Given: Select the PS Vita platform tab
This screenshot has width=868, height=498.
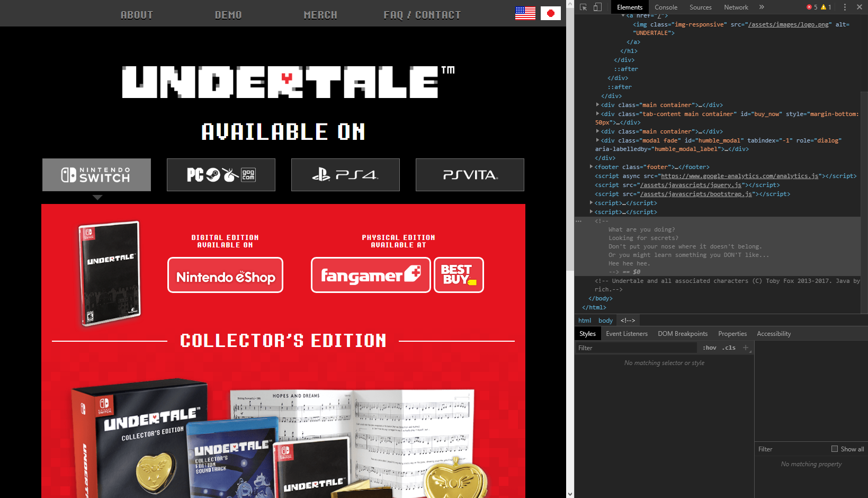Looking at the screenshot, I should pyautogui.click(x=470, y=175).
